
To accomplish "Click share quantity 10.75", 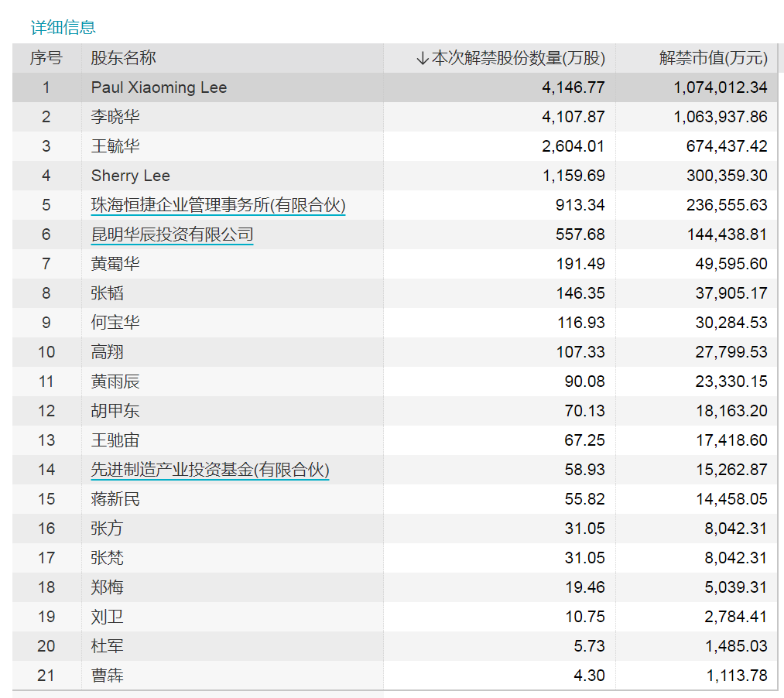I will point(585,617).
